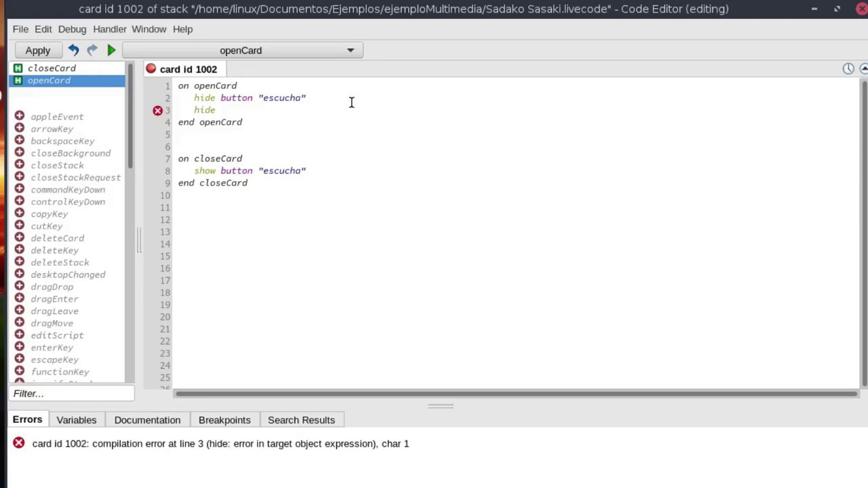Image resolution: width=868 pixels, height=488 pixels.
Task: Click the desktopChanged entry in handler list
Action: click(x=68, y=274)
